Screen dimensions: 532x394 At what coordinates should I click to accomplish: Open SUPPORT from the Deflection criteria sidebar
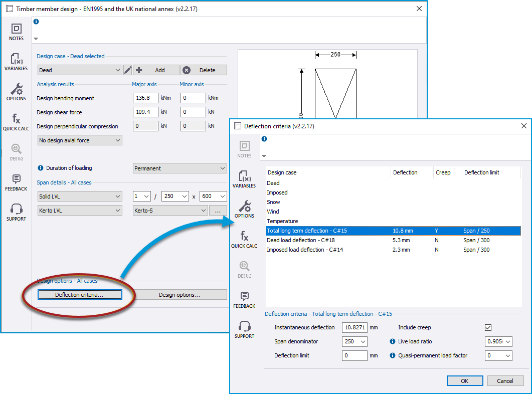click(x=244, y=328)
